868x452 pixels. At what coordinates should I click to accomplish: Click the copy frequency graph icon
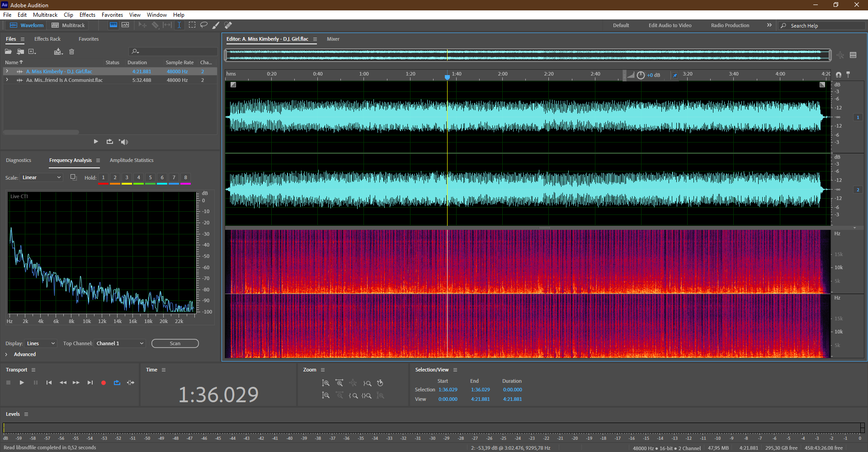(73, 177)
